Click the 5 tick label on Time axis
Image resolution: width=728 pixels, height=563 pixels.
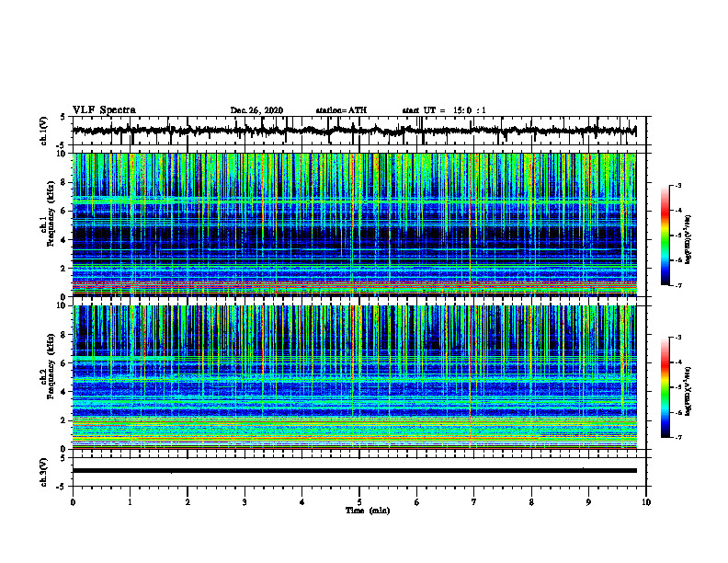click(359, 502)
